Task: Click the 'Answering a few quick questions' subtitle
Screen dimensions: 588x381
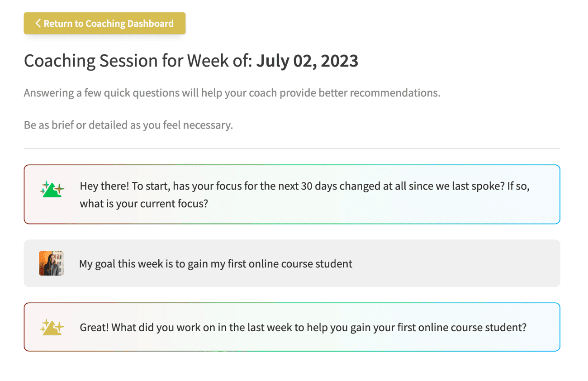Action: point(232,93)
